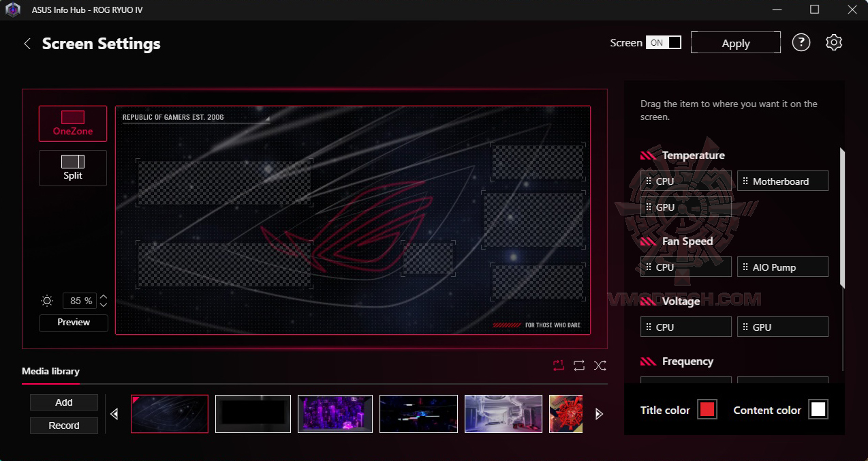Click the Fan Speed section heading
The height and width of the screenshot is (461, 868).
click(x=687, y=241)
